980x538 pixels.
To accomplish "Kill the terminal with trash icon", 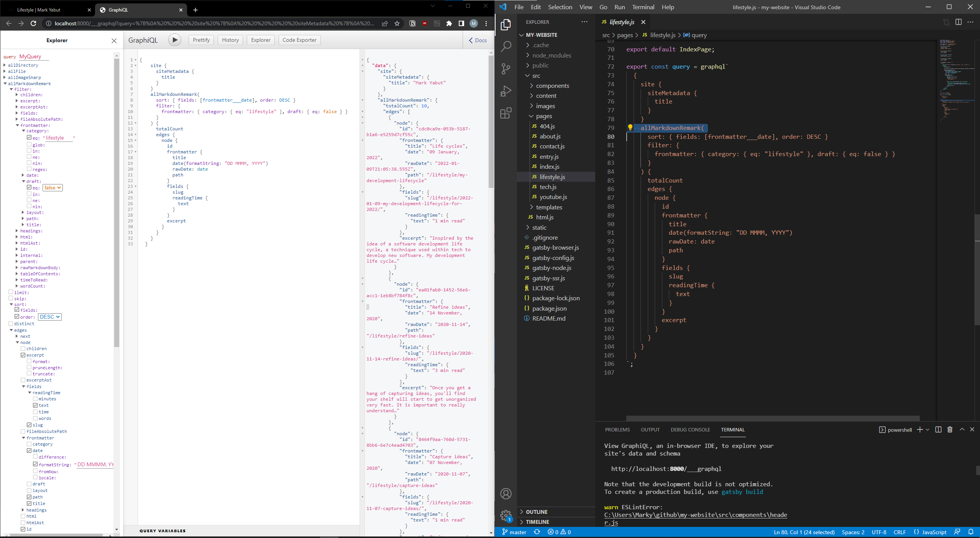I will coord(950,429).
